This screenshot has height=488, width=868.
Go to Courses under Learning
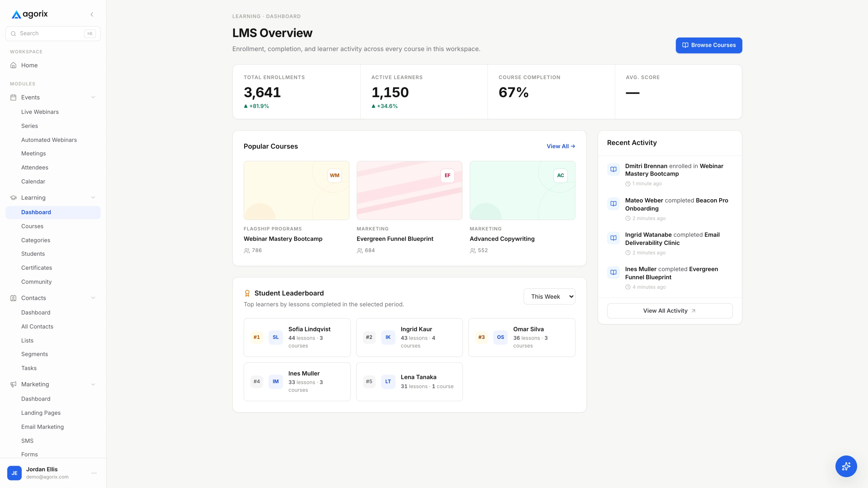tap(32, 226)
